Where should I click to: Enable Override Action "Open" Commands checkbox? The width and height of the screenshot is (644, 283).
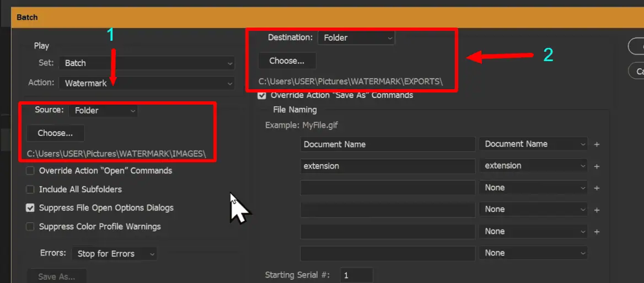[30, 171]
